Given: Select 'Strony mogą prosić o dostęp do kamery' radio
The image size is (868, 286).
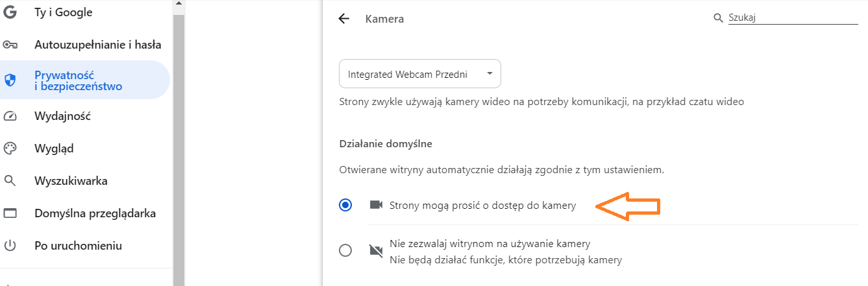Looking at the screenshot, I should pos(345,205).
